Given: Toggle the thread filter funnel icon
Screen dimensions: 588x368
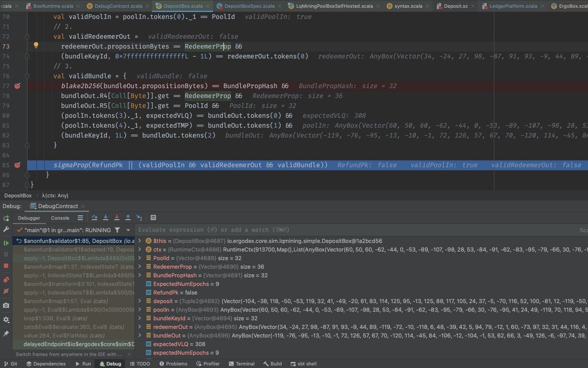Looking at the screenshot, I should coord(118,229).
